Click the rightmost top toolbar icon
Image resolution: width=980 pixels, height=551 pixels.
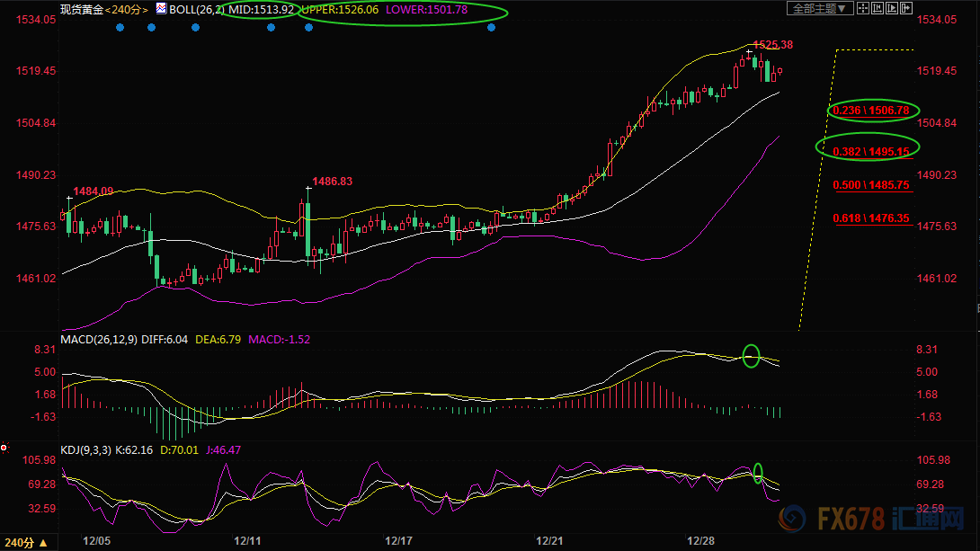click(905, 8)
